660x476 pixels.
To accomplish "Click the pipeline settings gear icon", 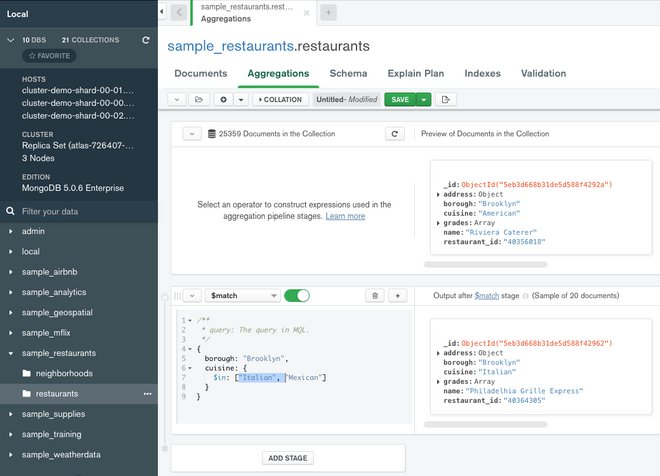I will [225, 99].
